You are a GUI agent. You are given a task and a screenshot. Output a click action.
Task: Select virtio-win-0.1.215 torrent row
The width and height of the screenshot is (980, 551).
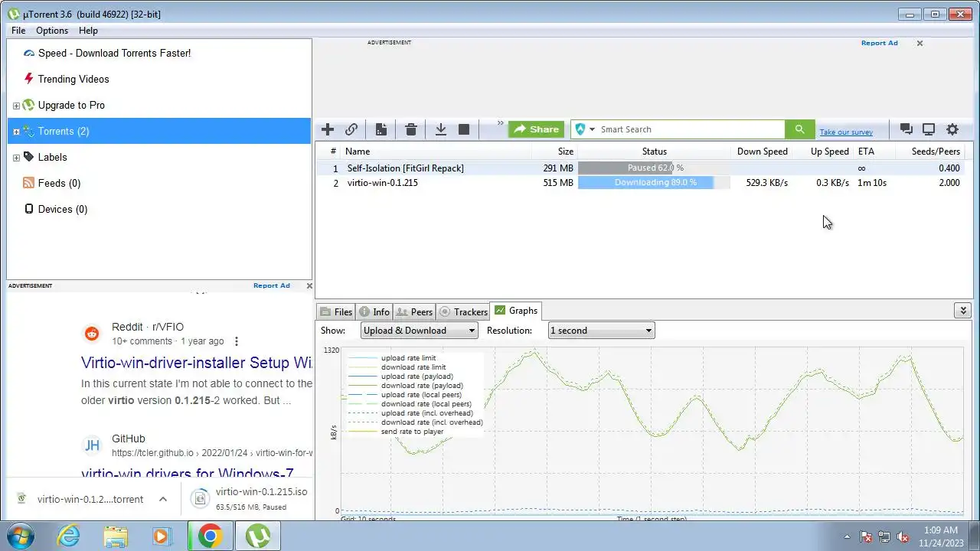point(643,183)
